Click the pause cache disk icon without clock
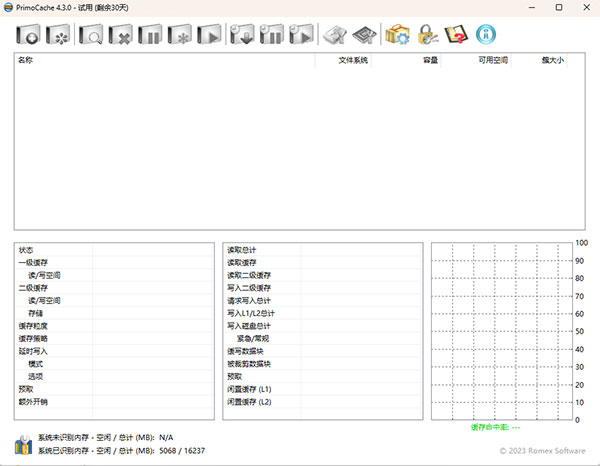This screenshot has height=466, width=600. (x=150, y=34)
